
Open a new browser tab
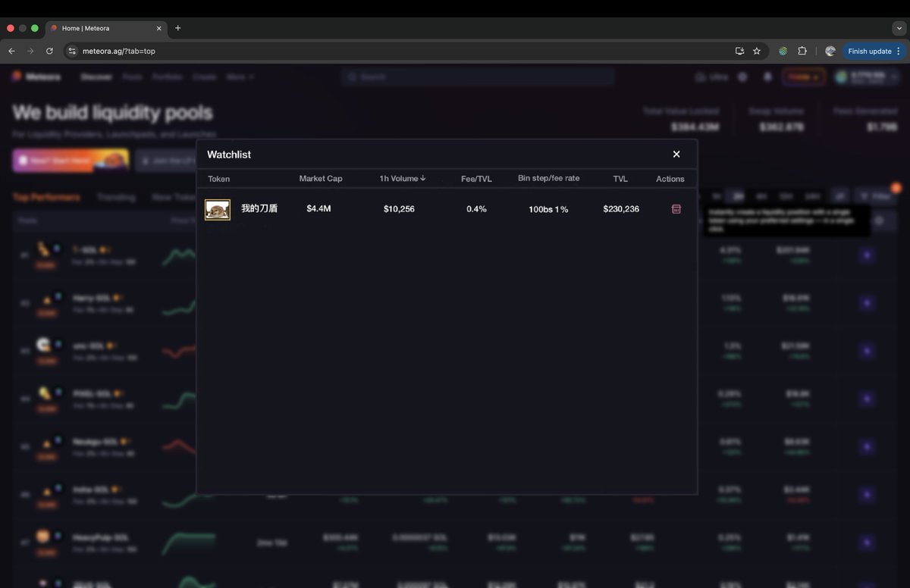pos(178,28)
